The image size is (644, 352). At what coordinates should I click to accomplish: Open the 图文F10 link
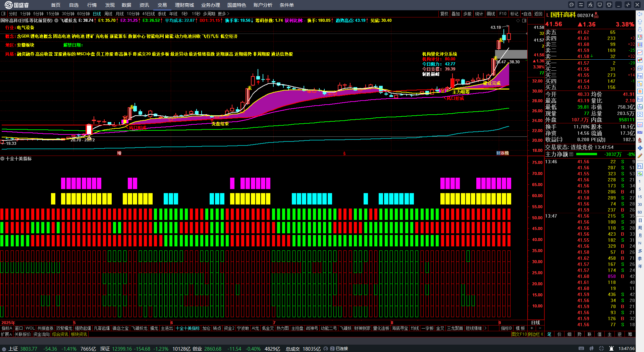coord(519,334)
